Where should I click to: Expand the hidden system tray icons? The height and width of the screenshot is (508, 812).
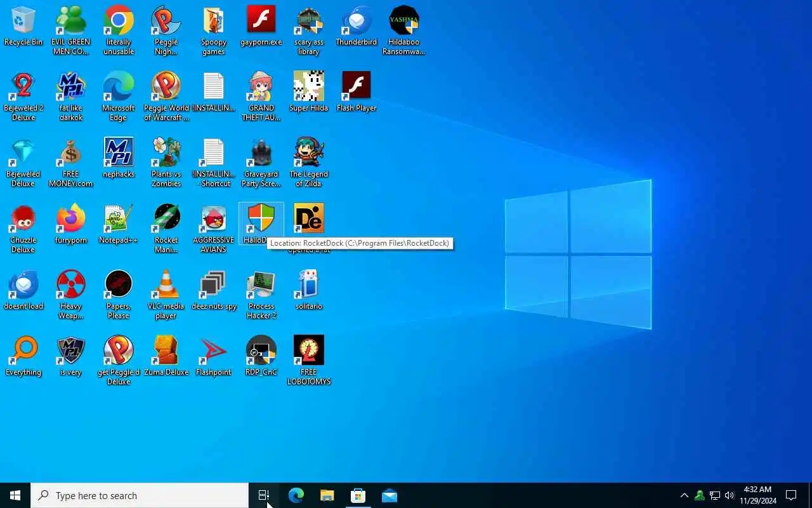click(x=684, y=495)
